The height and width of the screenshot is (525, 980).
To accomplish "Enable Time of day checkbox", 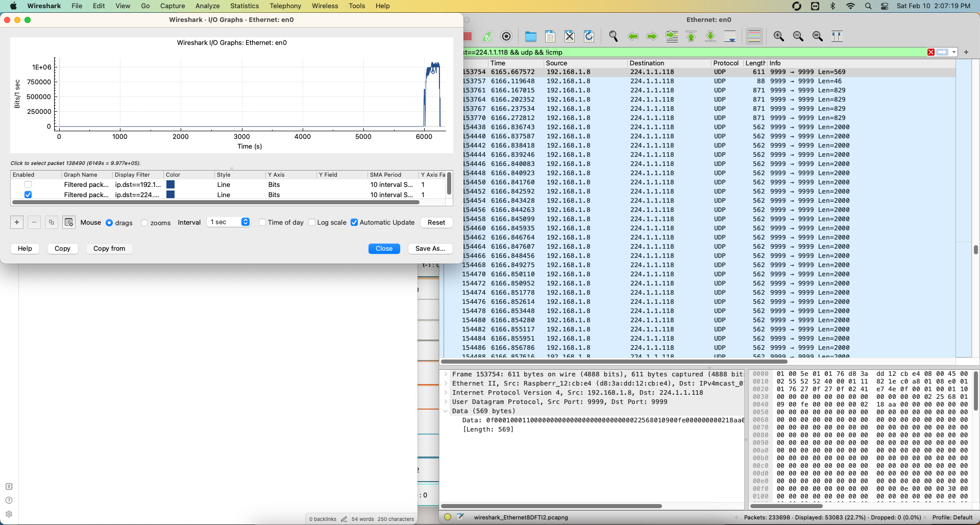I will coord(262,222).
